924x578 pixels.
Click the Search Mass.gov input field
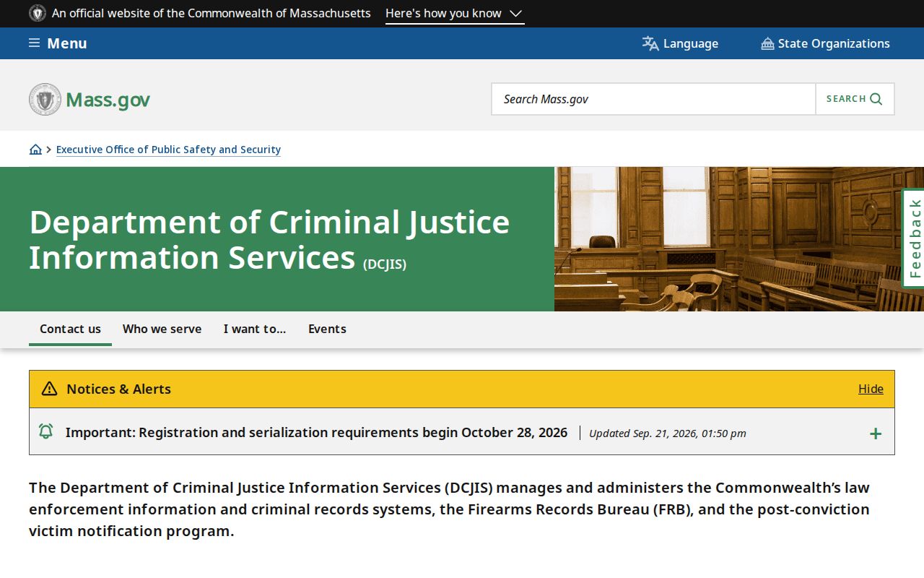tap(654, 99)
